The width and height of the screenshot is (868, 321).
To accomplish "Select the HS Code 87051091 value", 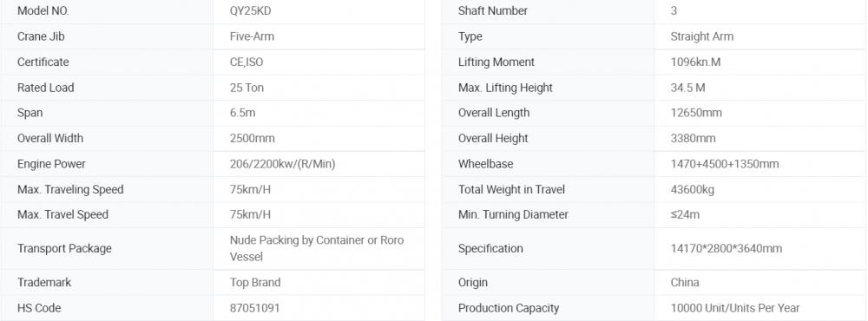I will 254,308.
